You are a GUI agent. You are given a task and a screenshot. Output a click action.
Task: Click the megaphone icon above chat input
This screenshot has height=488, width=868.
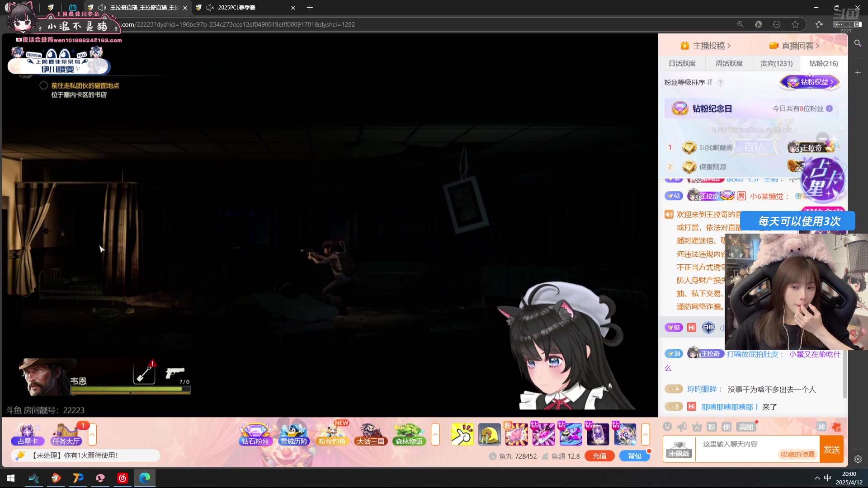[x=682, y=427]
